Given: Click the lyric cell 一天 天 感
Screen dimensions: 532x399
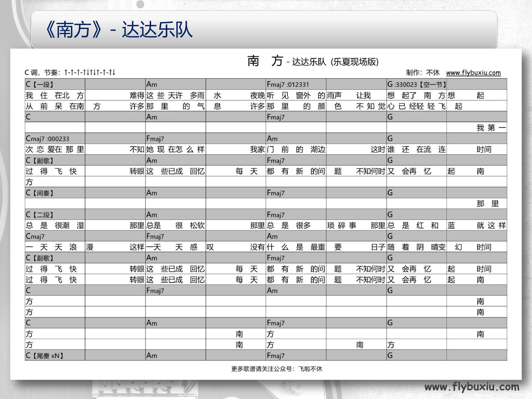Looking at the screenshot, I should (172, 247).
